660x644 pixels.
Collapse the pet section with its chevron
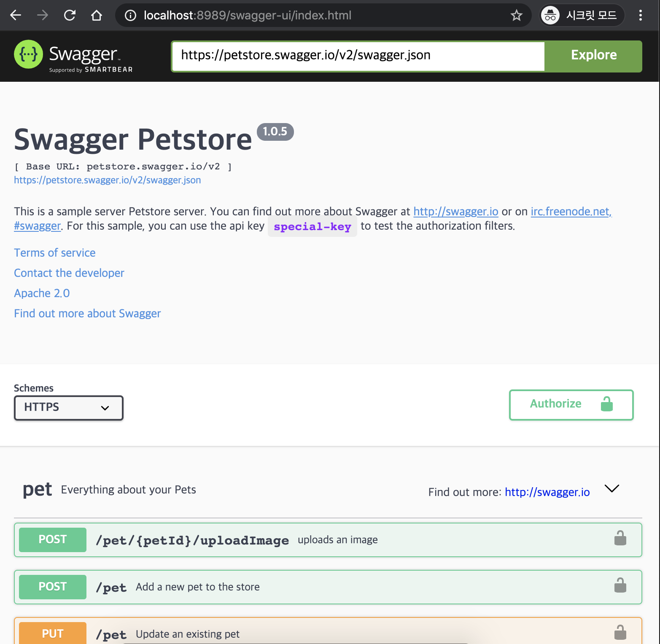[612, 489]
